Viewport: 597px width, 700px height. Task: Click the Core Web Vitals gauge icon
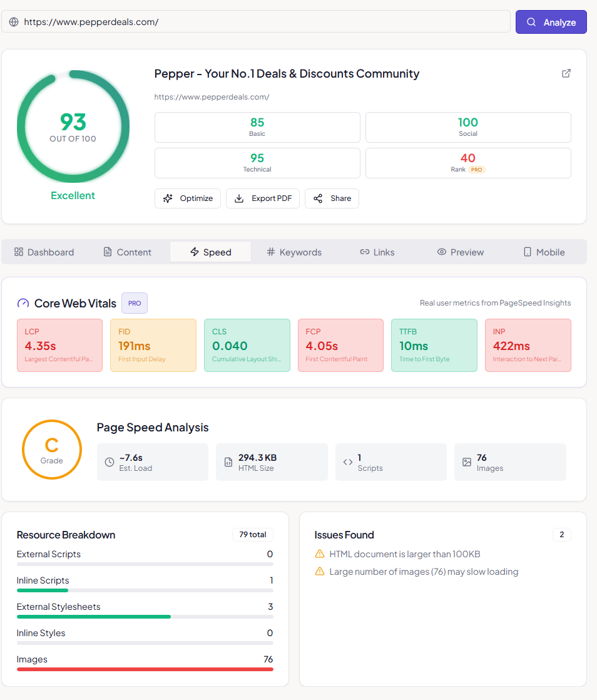click(x=23, y=302)
